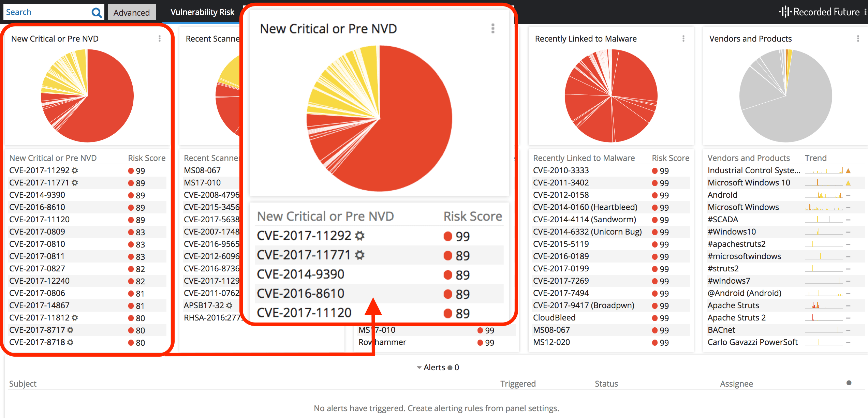Click Risk Score header in Recently Linked to Malware
Screen dimensions: 868x418
click(671, 158)
